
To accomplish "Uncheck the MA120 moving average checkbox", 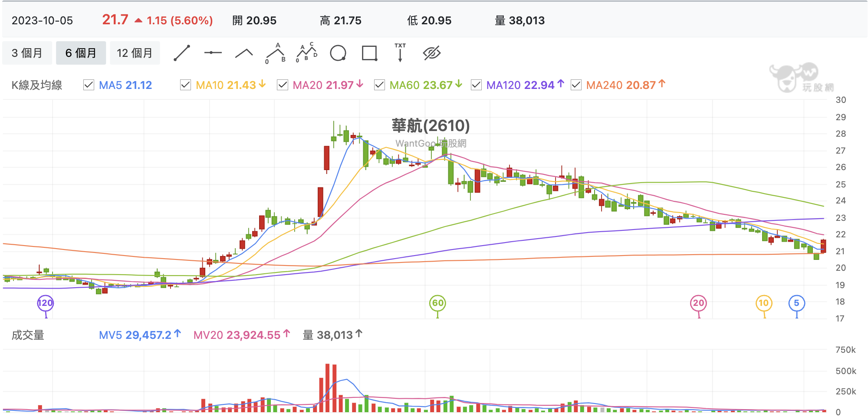I will pyautogui.click(x=476, y=85).
